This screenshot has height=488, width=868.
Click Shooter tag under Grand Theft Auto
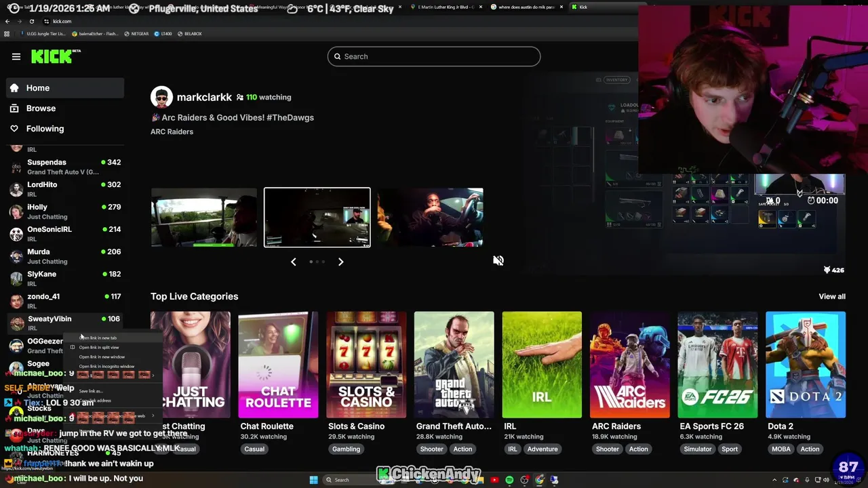(431, 449)
